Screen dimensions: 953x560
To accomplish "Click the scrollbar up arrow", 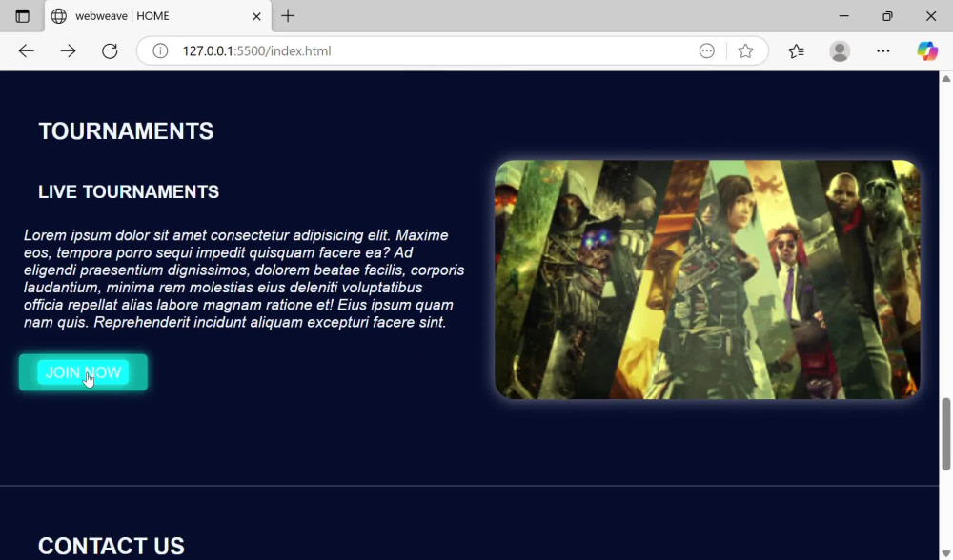I will click(945, 78).
